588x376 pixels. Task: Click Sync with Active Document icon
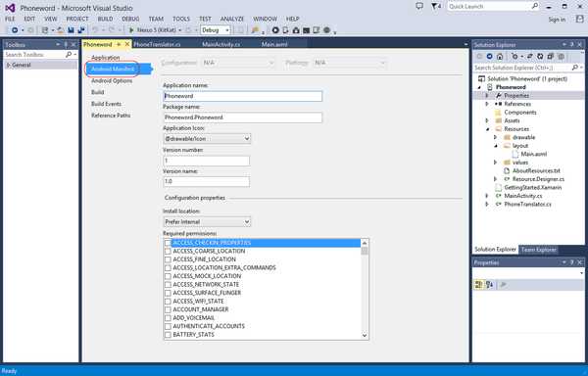pyautogui.click(x=530, y=56)
